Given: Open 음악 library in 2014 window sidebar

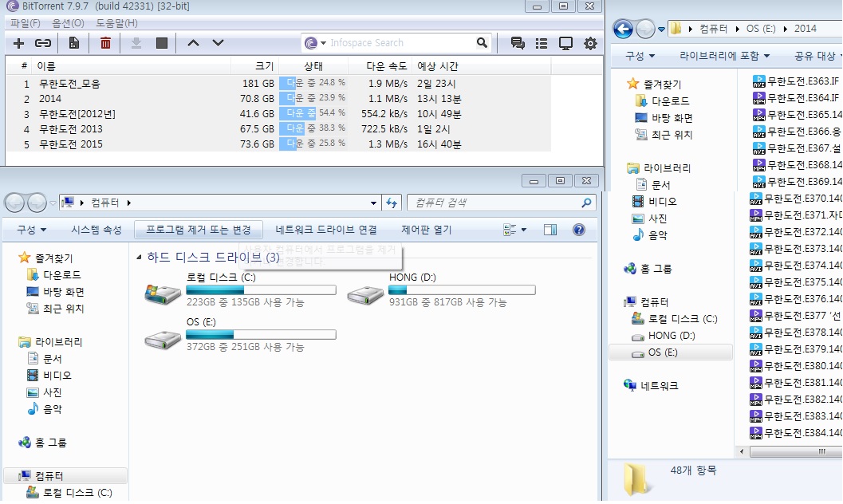Looking at the screenshot, I should tap(658, 234).
